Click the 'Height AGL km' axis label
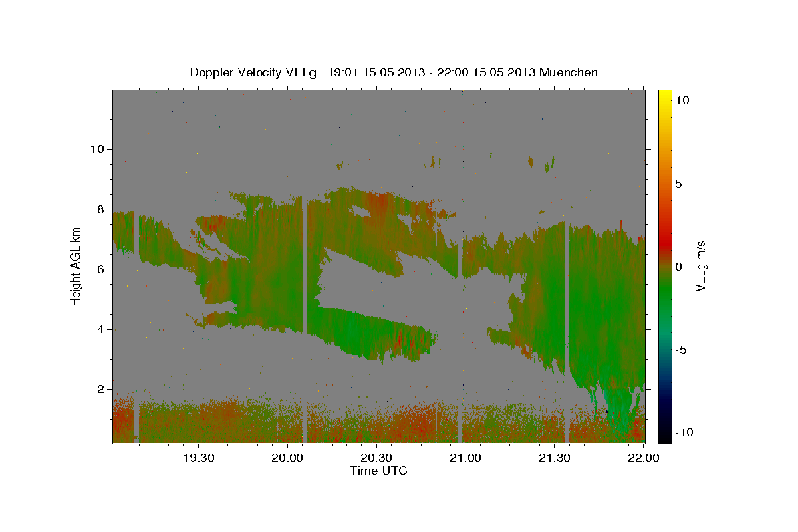798x532 pixels. tap(76, 265)
